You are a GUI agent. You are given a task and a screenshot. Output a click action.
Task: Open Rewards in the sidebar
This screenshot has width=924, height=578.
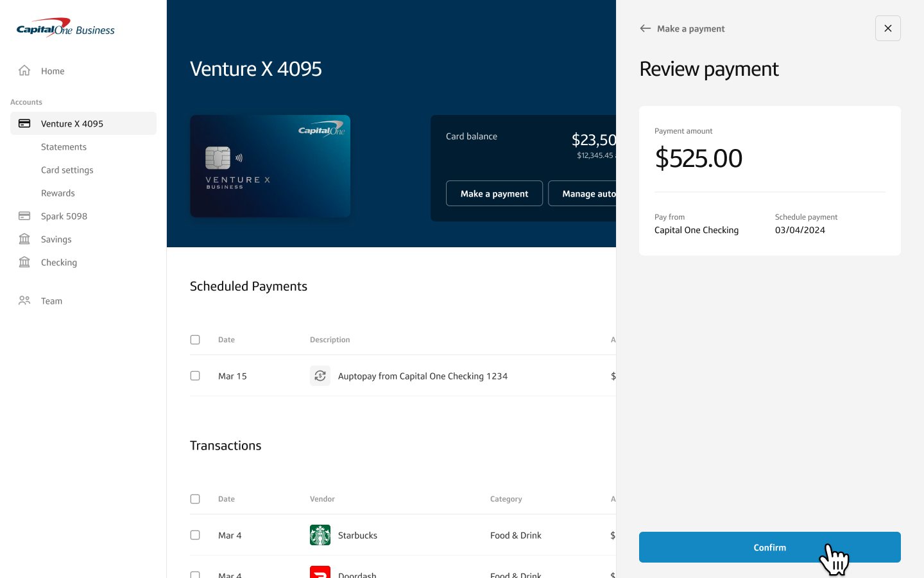click(58, 193)
